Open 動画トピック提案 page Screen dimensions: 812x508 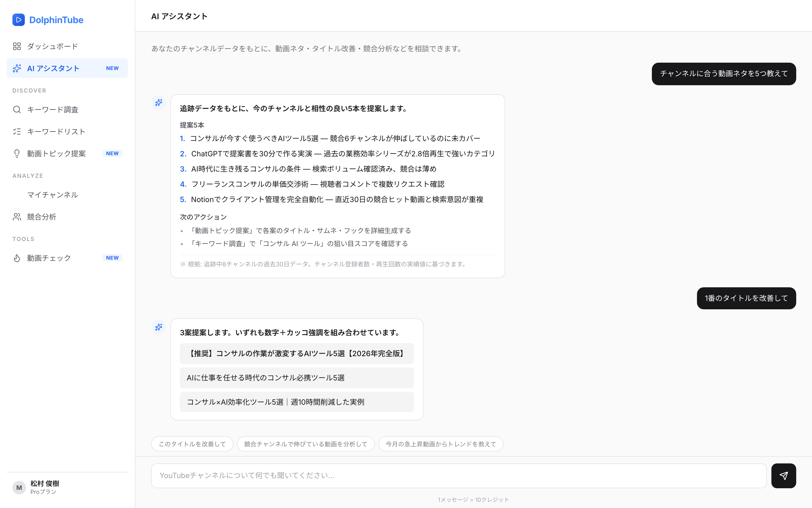(x=67, y=154)
